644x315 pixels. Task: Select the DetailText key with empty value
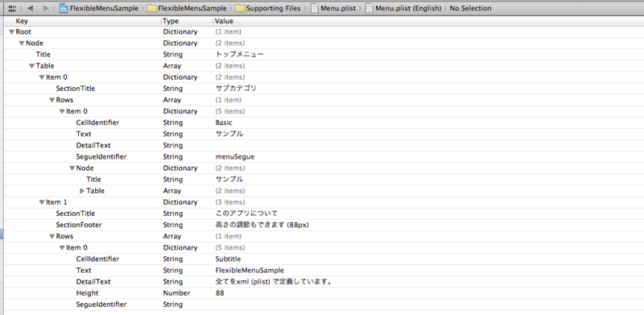click(x=93, y=145)
